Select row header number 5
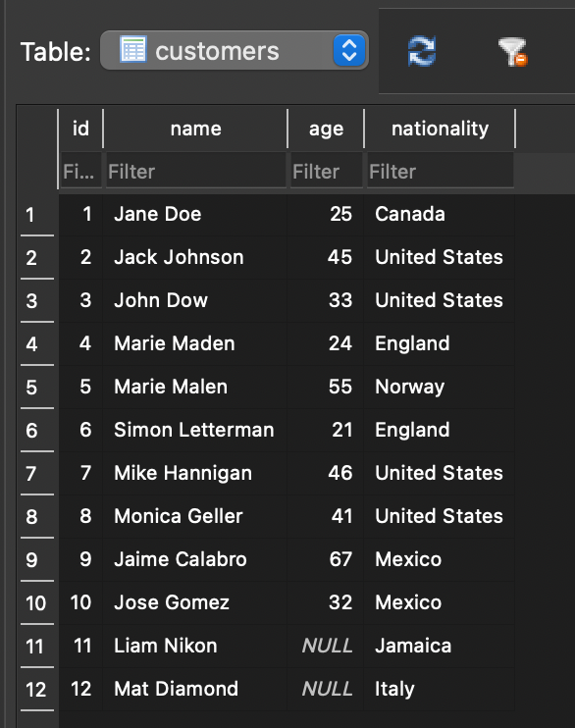 click(37, 388)
